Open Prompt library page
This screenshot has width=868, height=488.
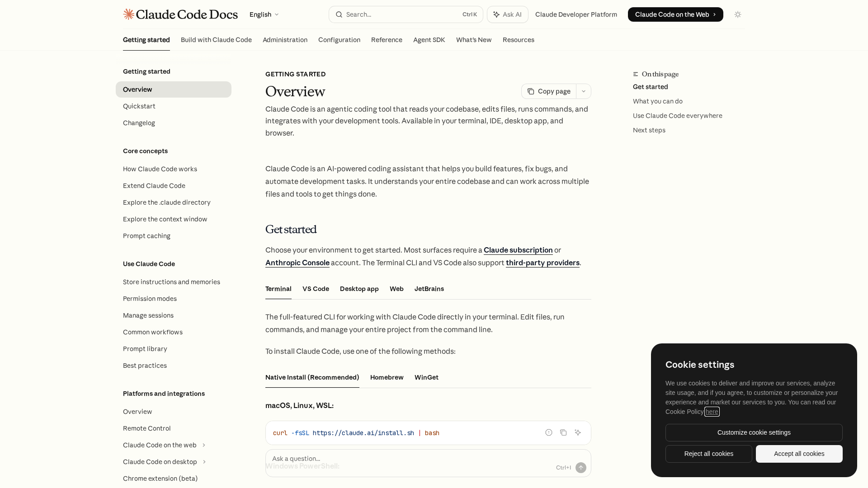pyautogui.click(x=174, y=349)
